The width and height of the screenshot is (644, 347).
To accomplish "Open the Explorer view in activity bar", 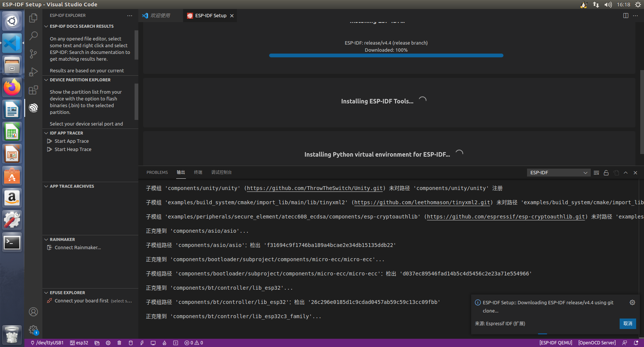I will coord(33,18).
